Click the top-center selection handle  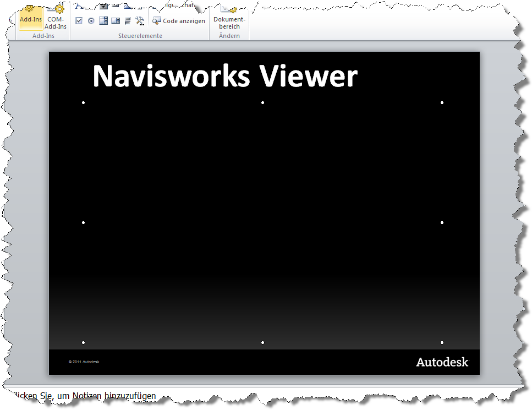point(263,102)
